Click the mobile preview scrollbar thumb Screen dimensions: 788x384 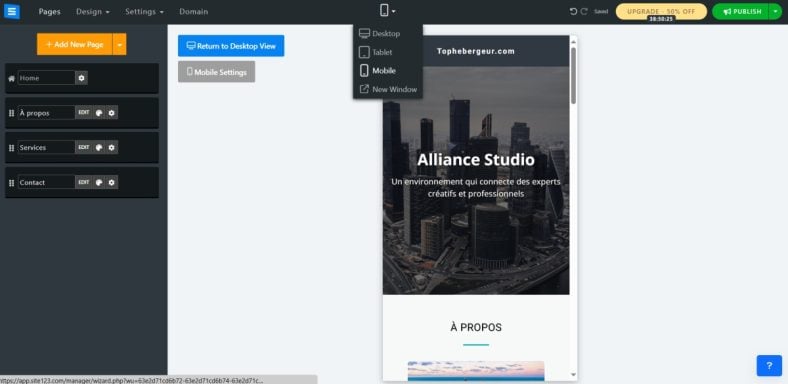click(x=573, y=75)
